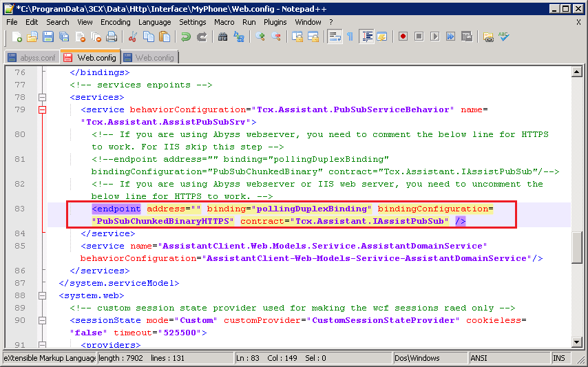Toggle synchronized vertical scrolling
Screen dimensions: 588x367
click(x=297, y=36)
